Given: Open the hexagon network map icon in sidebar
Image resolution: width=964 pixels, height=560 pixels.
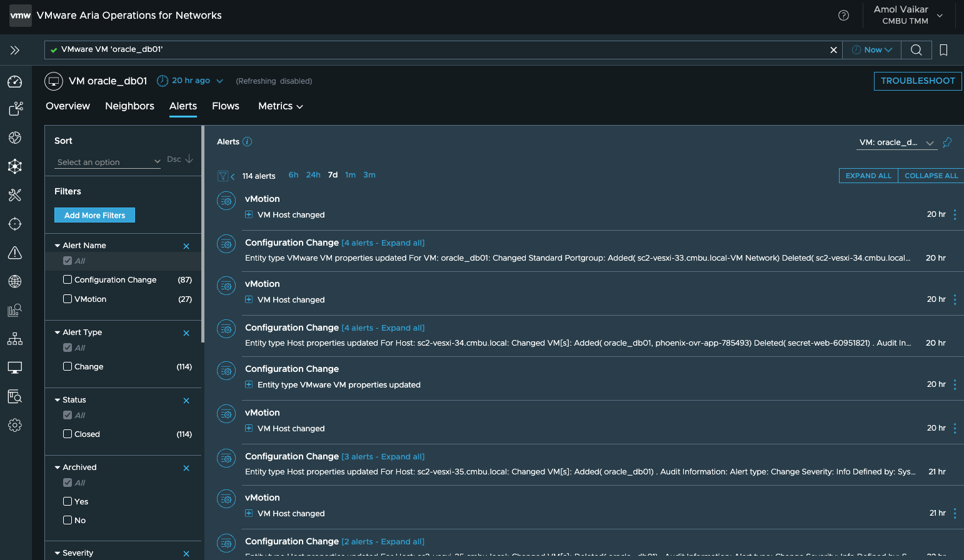Looking at the screenshot, I should pos(15,166).
